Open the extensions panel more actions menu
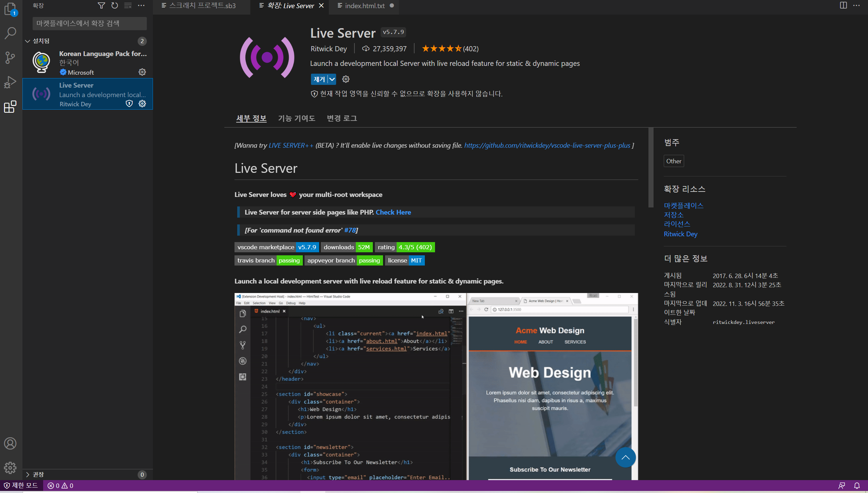Screen dimensions: 868x493 (141, 5)
